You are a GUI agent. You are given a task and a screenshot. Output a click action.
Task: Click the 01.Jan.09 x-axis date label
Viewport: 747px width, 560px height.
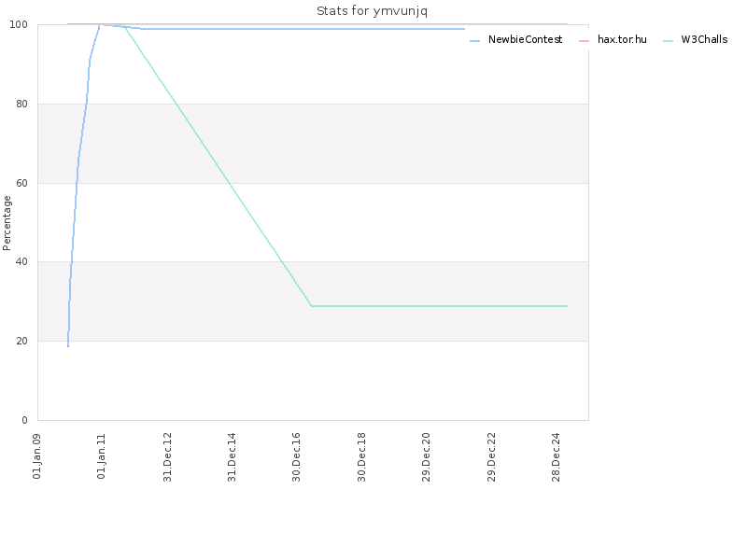(37, 455)
